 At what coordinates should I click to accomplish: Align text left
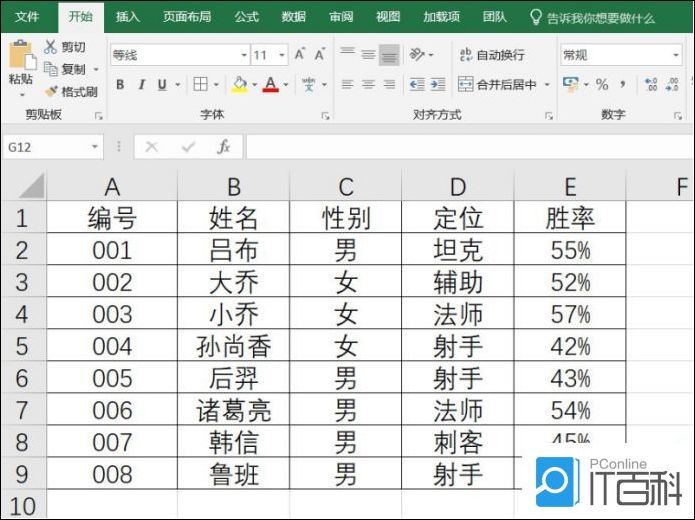(x=348, y=84)
